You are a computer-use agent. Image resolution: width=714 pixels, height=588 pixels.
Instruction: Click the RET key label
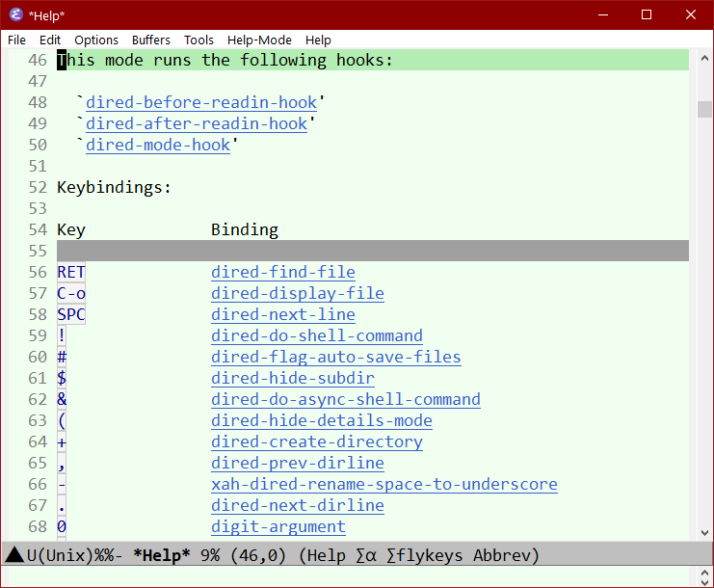tap(71, 272)
